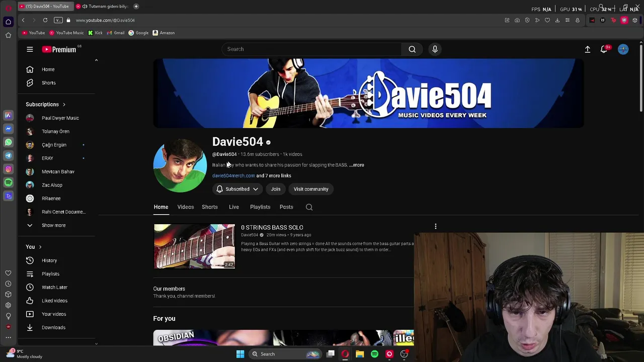
Task: Open WhatsApp in Opera sidebar
Action: 8,142
